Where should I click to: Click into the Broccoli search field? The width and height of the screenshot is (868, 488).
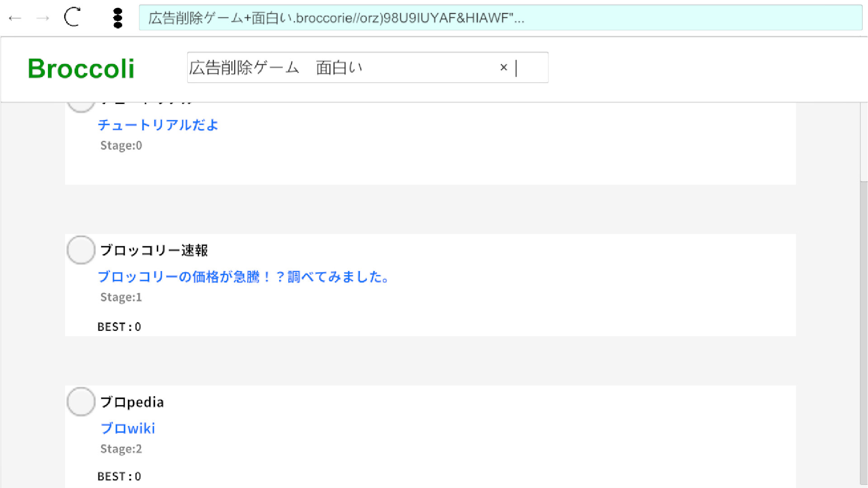[368, 67]
